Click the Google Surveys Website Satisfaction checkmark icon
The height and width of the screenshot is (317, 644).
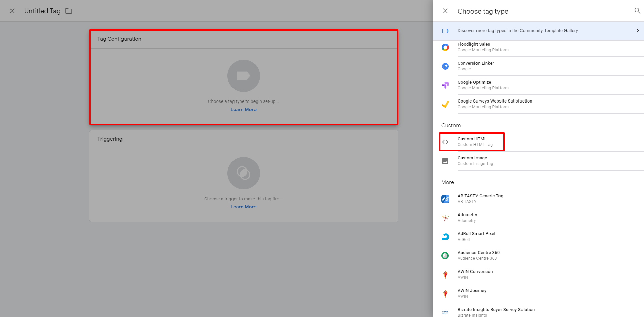[445, 104]
